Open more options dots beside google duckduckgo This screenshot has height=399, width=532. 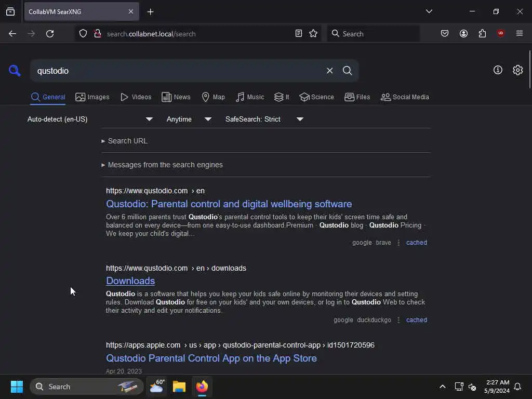(x=398, y=320)
